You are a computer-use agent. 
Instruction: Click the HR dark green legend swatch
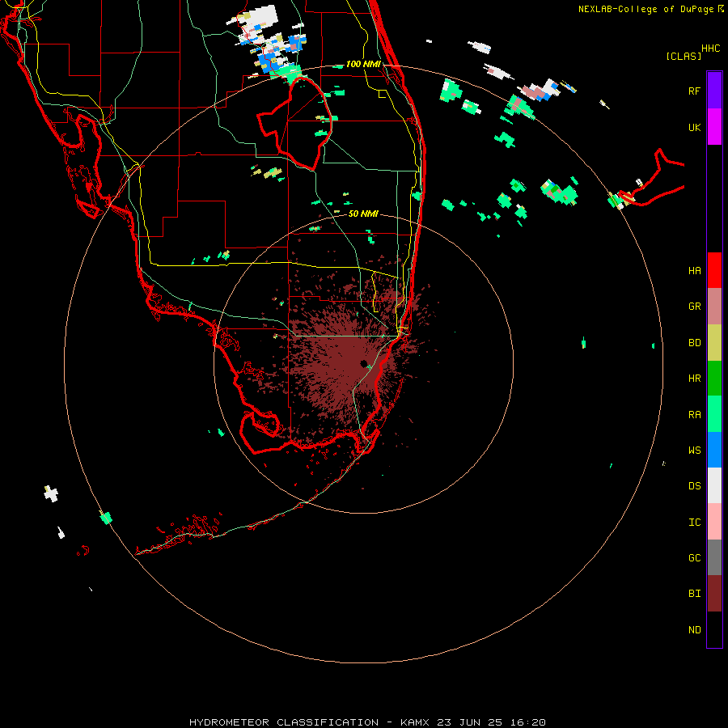pos(714,379)
